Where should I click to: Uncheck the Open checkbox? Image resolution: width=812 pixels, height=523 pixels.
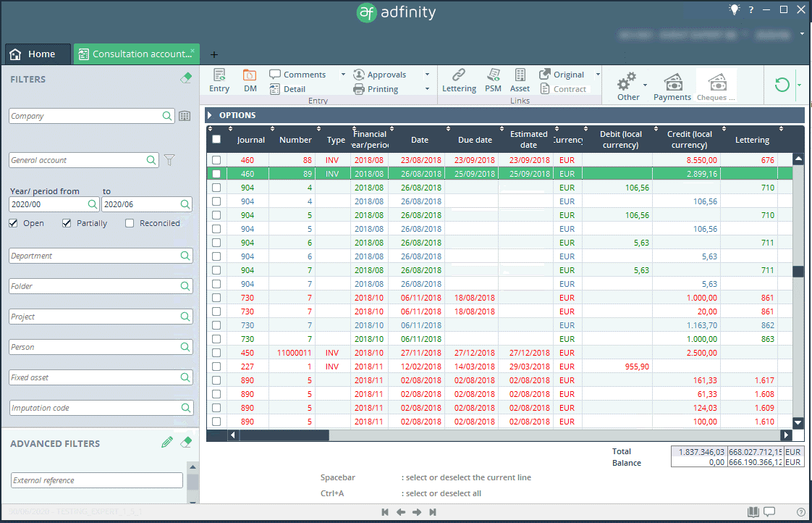[x=14, y=223]
